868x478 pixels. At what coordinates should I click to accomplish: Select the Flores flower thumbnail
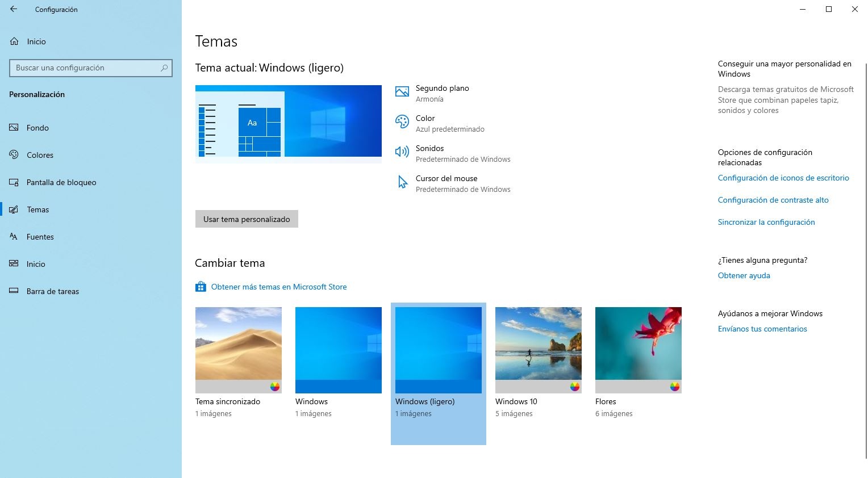pyautogui.click(x=639, y=350)
